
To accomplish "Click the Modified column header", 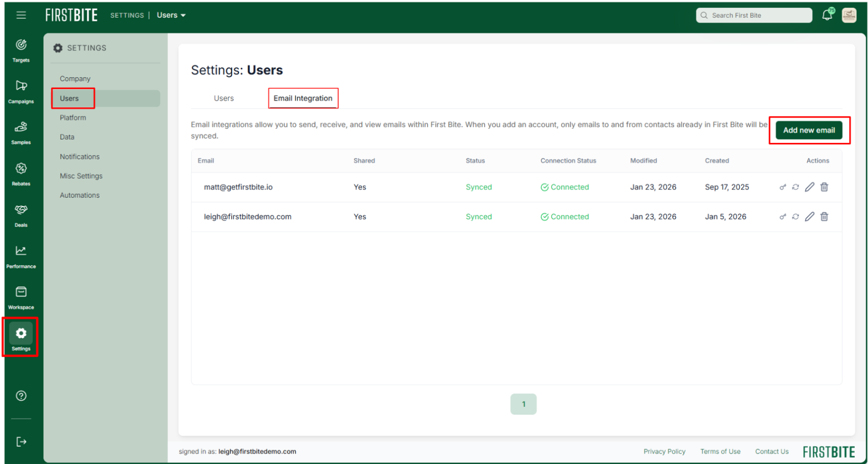I will pyautogui.click(x=643, y=161).
